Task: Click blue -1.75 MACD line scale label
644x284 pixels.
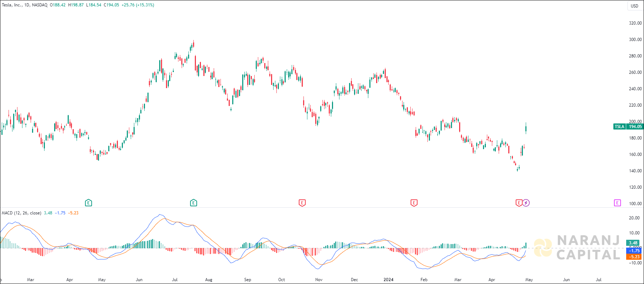Action: click(633, 251)
